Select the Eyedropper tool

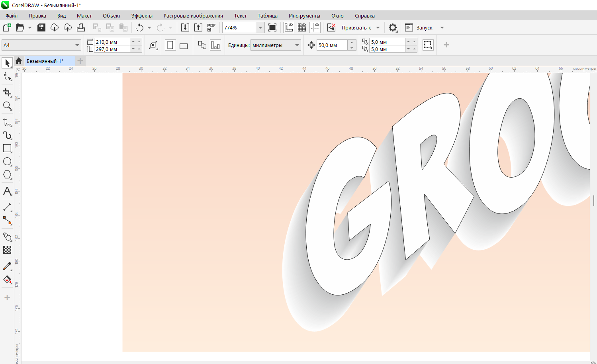[x=7, y=266]
